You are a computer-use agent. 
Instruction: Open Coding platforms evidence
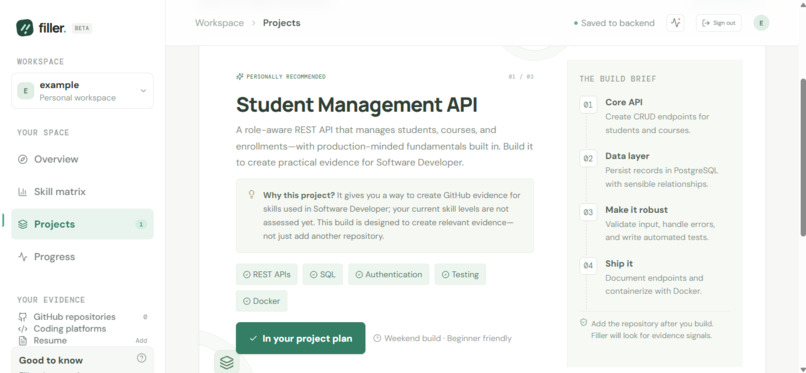pos(82,329)
